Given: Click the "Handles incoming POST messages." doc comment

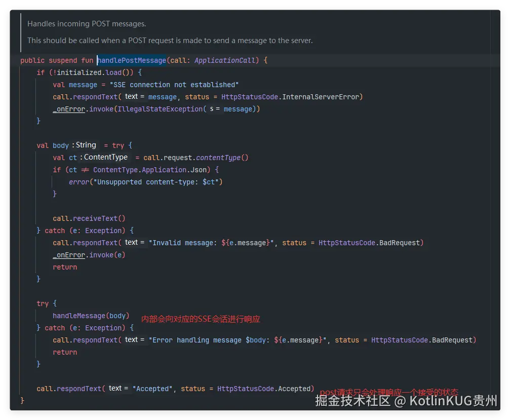Looking at the screenshot, I should (x=87, y=24).
